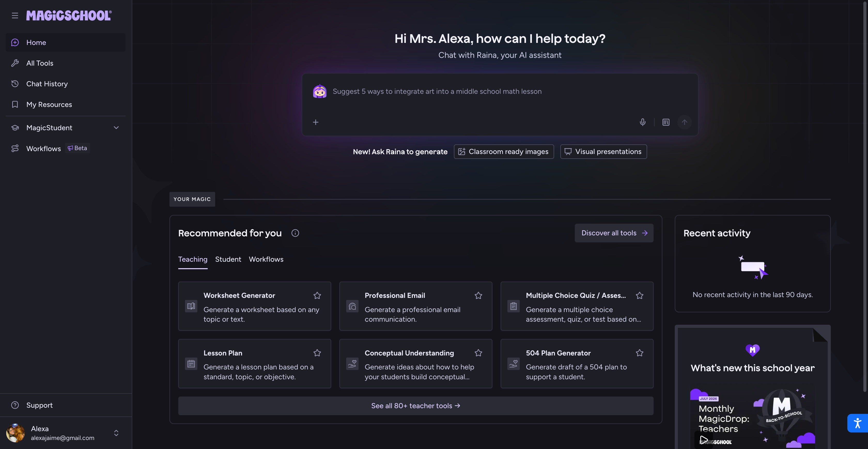Viewport: 868px width, 449px height.
Task: Open the Conceptual Understanding tool
Action: coord(416,364)
